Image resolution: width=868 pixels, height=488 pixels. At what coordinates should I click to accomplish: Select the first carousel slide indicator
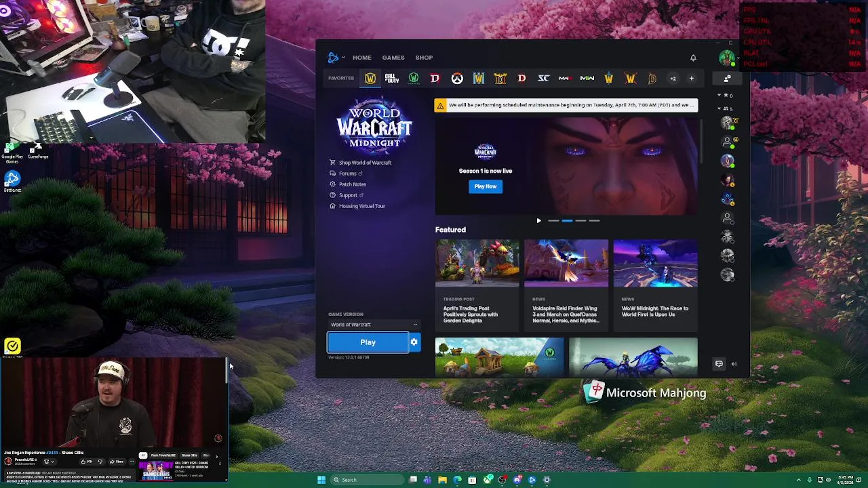[x=553, y=221]
